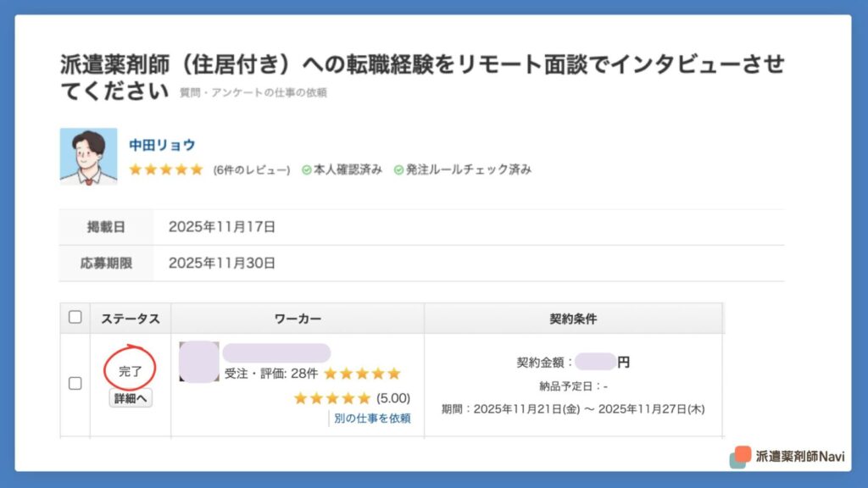868x488 pixels.
Task: Click the ステータス column header
Action: [x=131, y=319]
